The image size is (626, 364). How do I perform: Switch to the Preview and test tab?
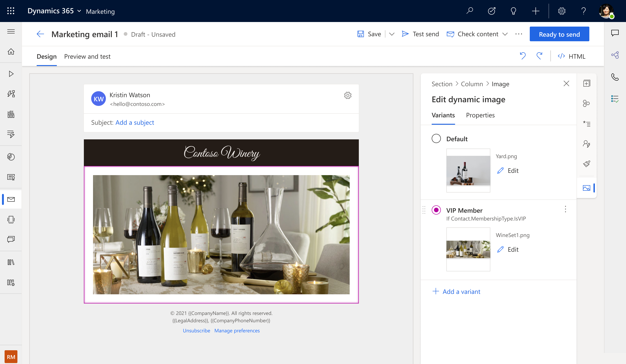point(87,56)
